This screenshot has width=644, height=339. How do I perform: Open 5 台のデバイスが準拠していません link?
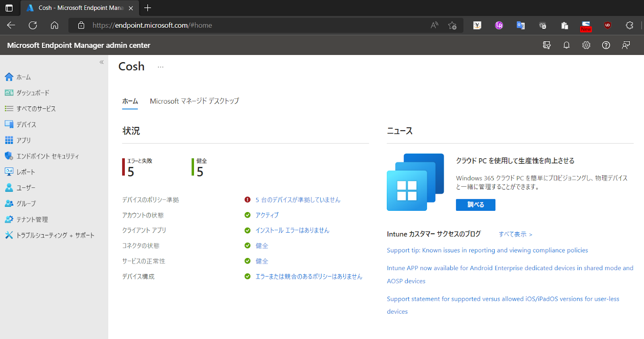pyautogui.click(x=298, y=200)
